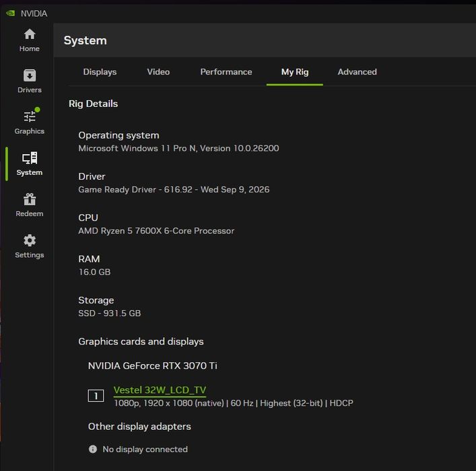476x471 pixels.
Task: Switch to the Performance tab
Action: (226, 72)
